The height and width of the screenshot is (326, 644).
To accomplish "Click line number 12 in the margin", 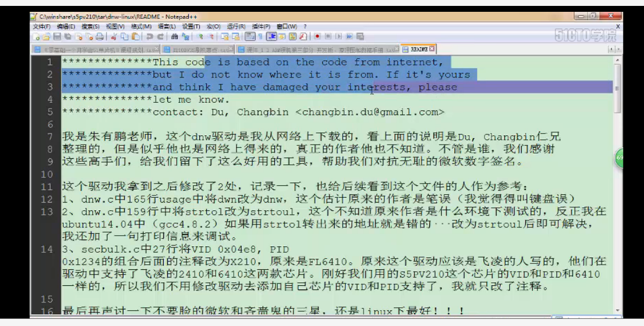I will [x=46, y=199].
